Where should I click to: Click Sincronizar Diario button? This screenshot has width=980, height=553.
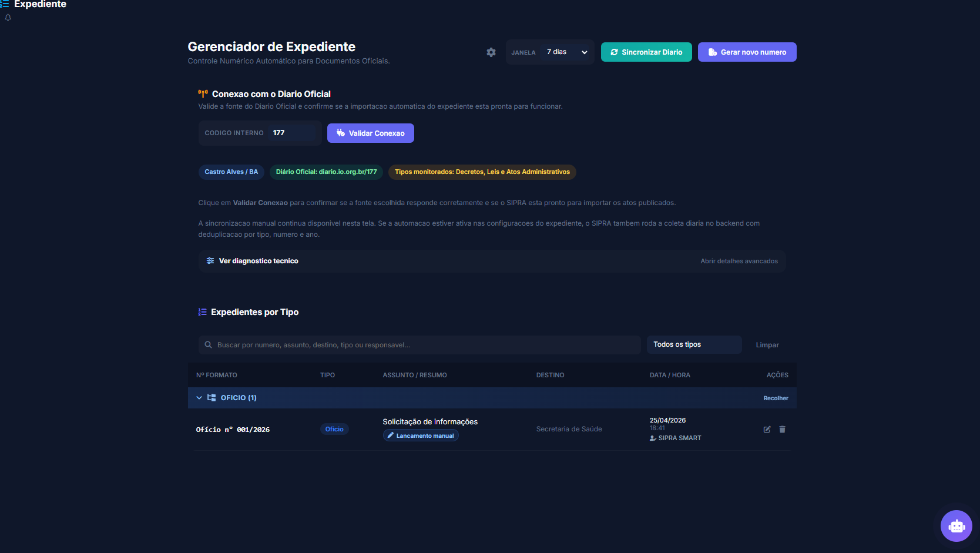(x=646, y=52)
